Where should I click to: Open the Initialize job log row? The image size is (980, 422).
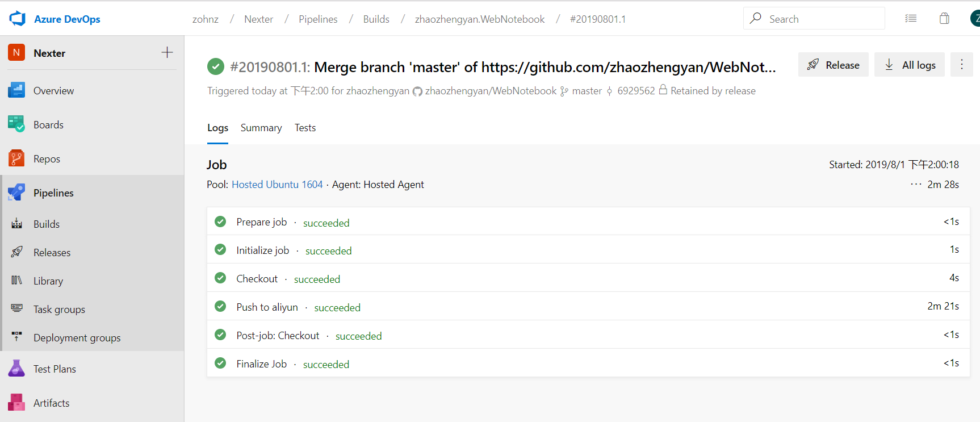point(588,250)
